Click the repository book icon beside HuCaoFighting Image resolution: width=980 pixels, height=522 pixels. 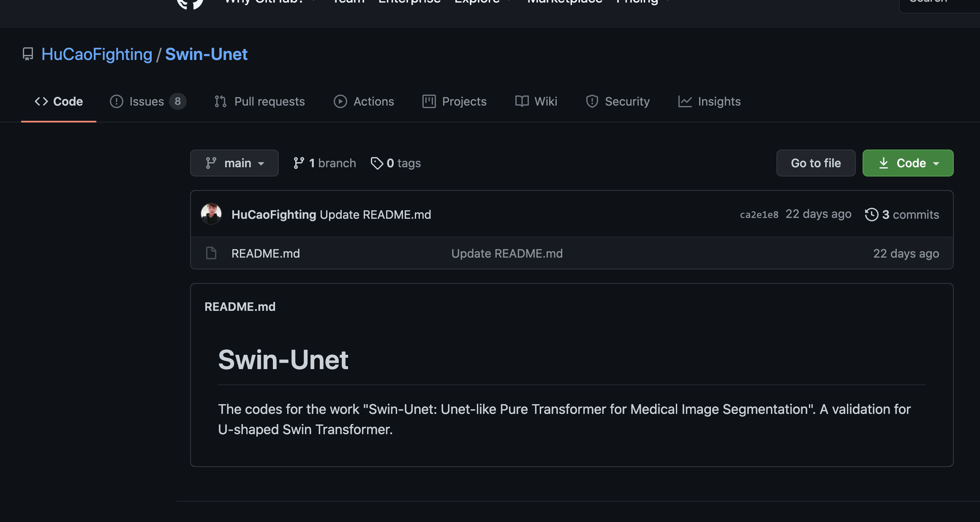pos(28,54)
